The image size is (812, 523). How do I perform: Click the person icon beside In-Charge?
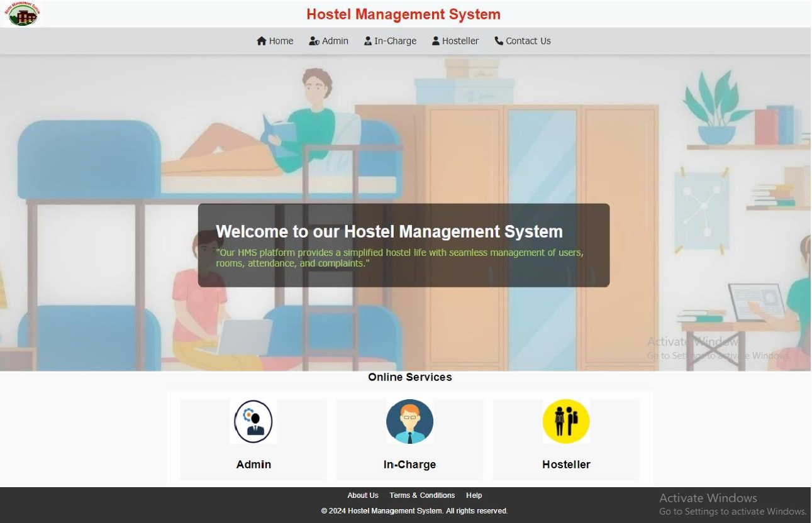(368, 41)
